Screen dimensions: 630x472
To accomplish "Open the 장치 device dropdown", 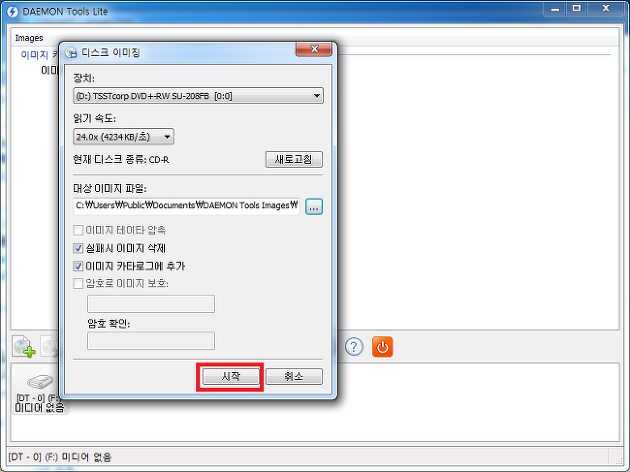I will (198, 96).
